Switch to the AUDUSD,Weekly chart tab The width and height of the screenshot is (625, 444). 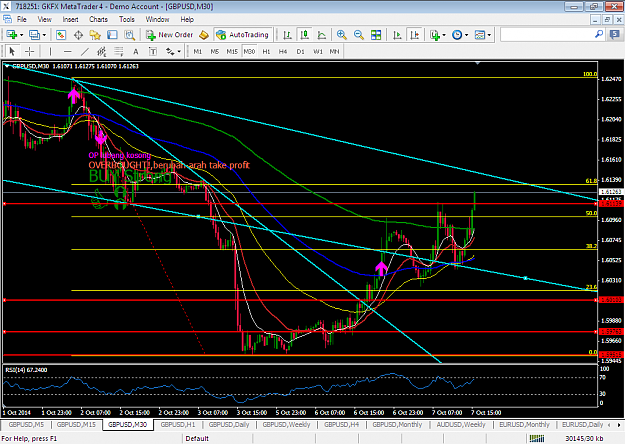[x=461, y=425]
